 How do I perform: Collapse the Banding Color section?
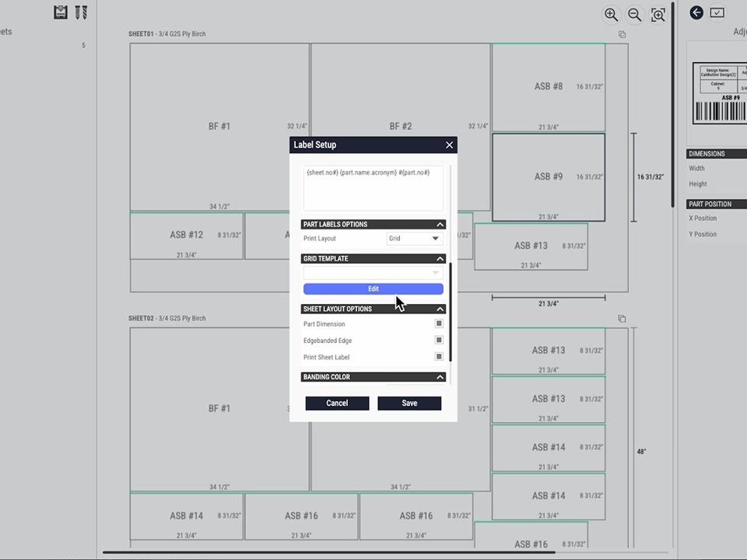(440, 377)
